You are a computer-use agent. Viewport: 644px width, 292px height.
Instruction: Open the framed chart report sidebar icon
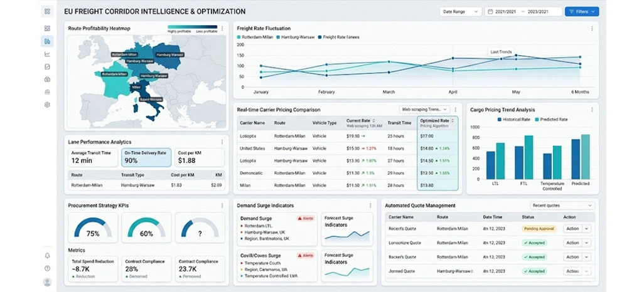[47, 66]
